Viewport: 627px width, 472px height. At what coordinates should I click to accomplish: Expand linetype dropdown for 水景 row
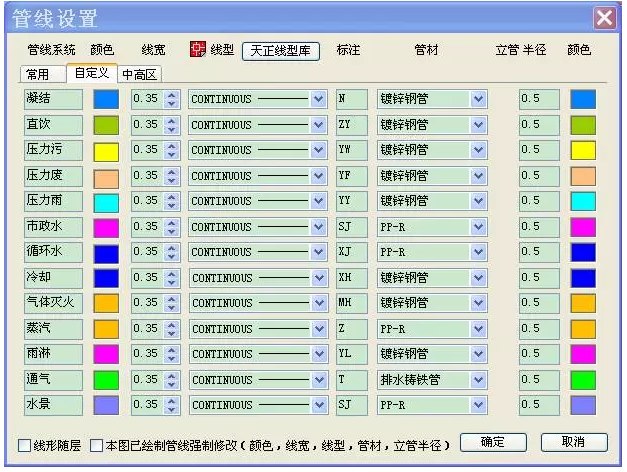pos(319,406)
